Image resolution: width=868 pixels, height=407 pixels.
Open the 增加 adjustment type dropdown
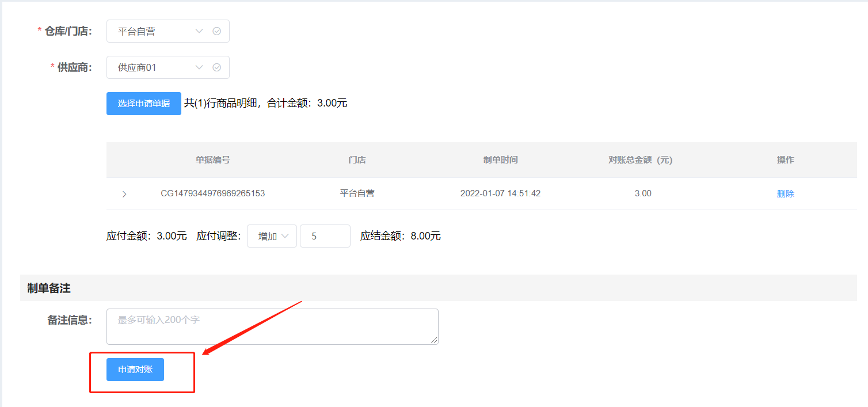click(x=272, y=236)
